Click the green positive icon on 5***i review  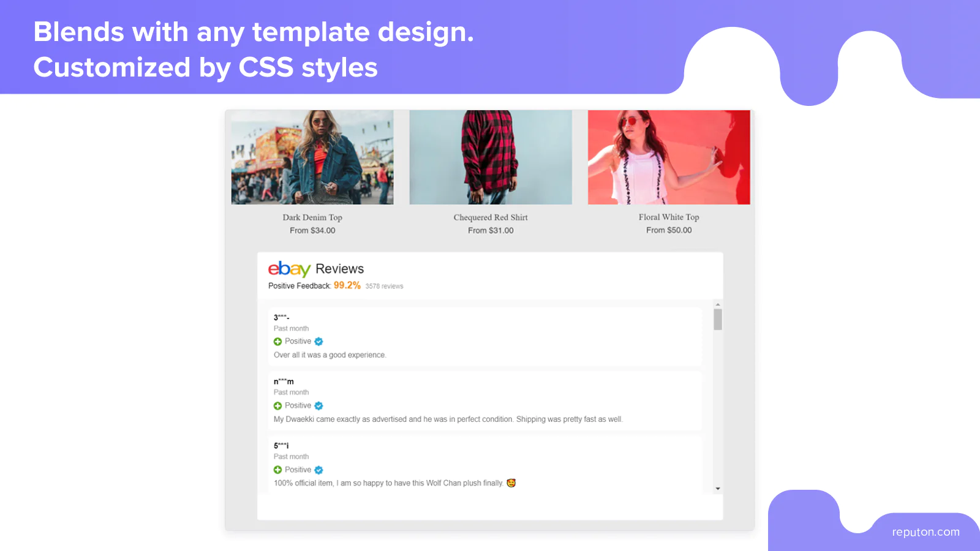[277, 470]
